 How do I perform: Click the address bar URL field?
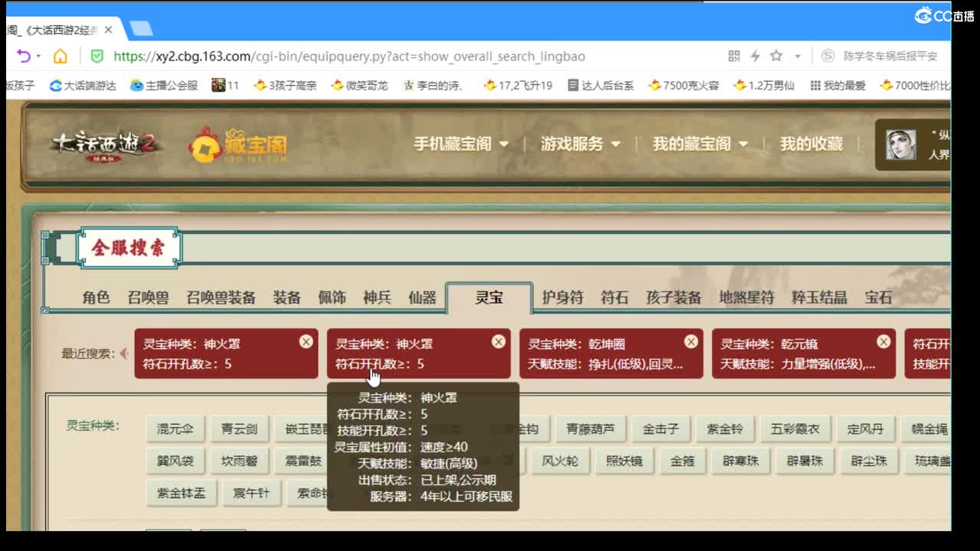383,56
